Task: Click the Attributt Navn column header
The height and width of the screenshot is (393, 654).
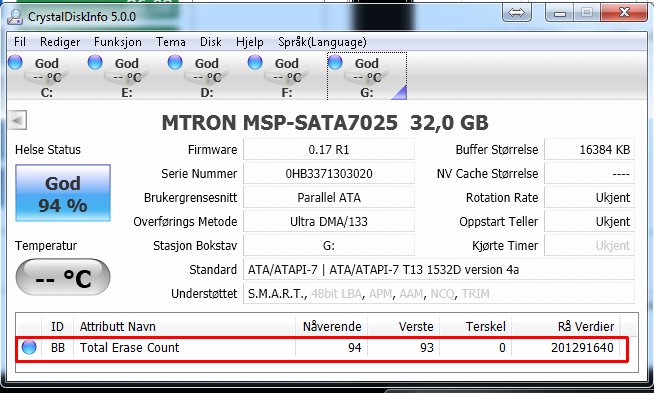Action: coord(184,326)
